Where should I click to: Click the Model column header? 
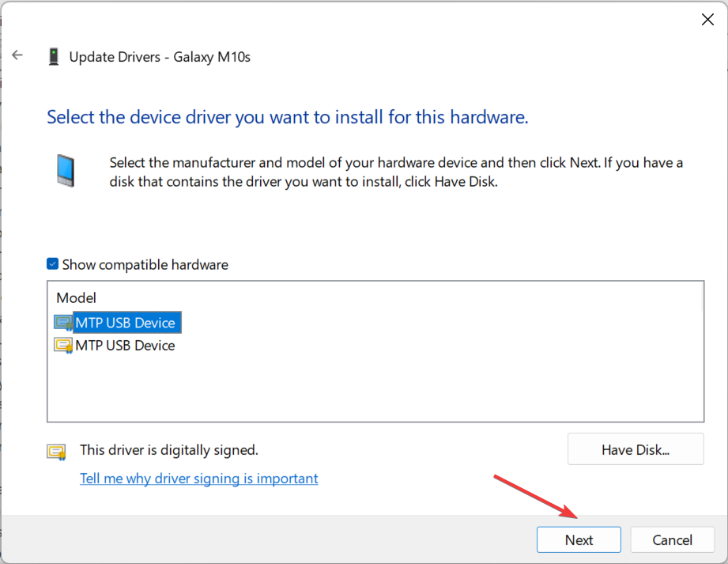pos(77,298)
